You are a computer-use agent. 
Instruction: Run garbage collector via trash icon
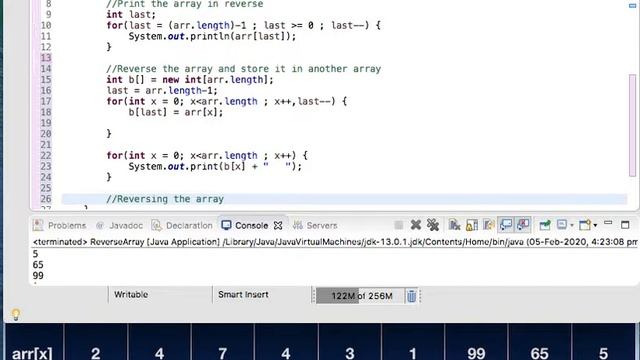[411, 296]
